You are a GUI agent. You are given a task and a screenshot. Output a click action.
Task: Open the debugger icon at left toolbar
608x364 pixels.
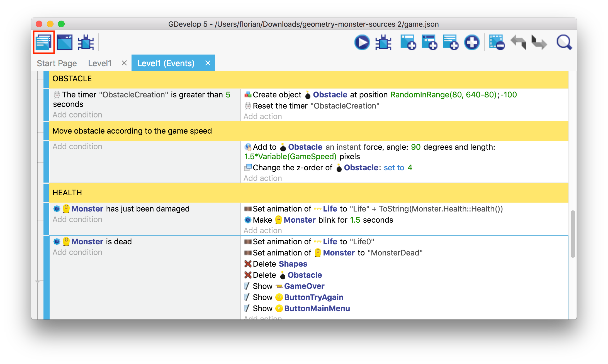pyautogui.click(x=86, y=42)
